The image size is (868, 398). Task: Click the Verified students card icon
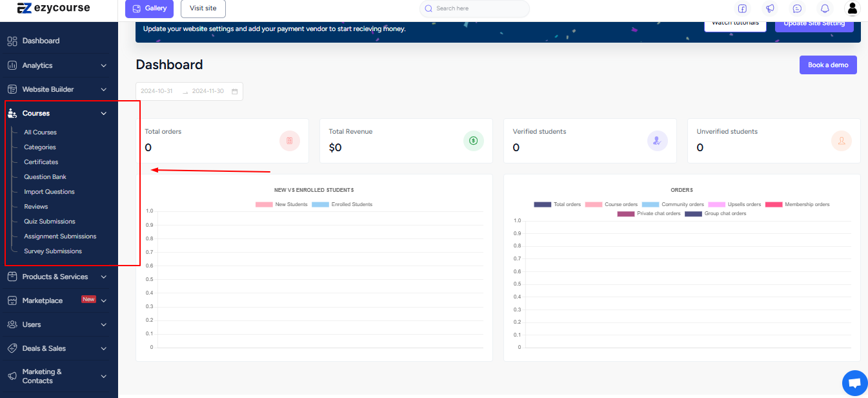click(658, 140)
